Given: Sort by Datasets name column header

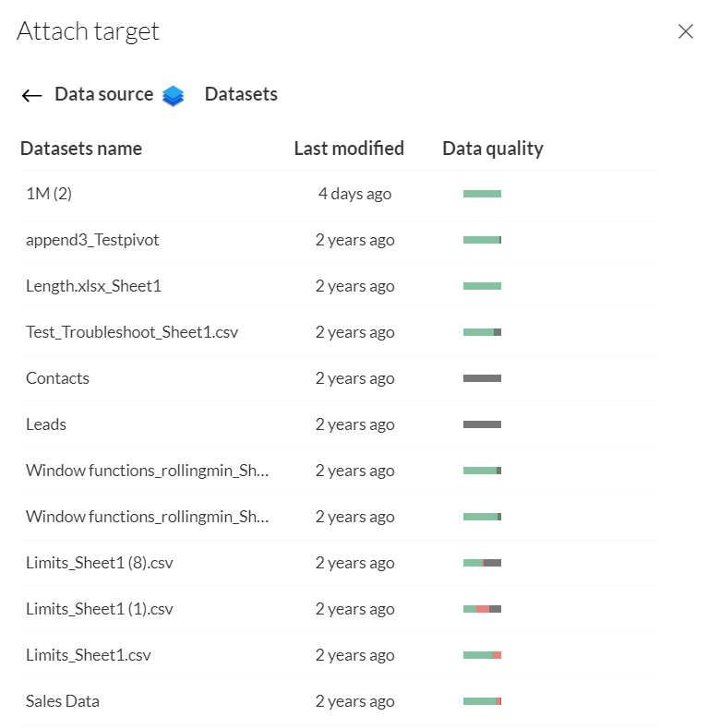Looking at the screenshot, I should coord(81,149).
